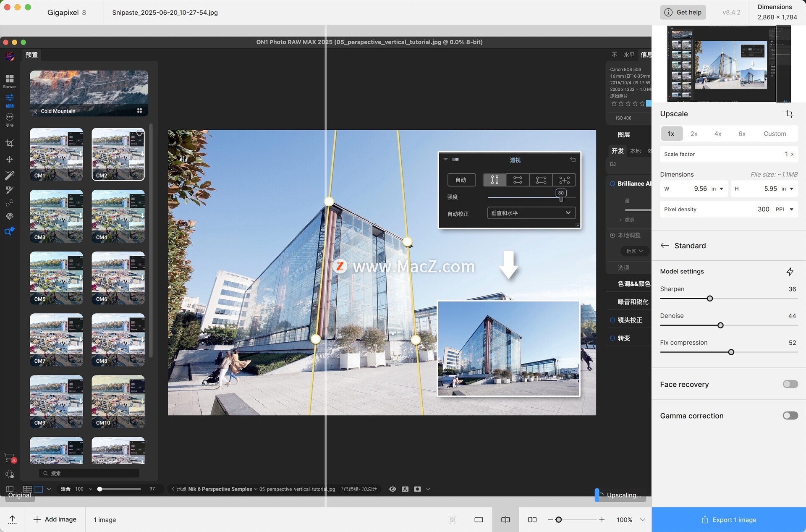Viewport: 806px width, 532px height.
Task: Toggle Face recovery switch
Action: (x=790, y=384)
